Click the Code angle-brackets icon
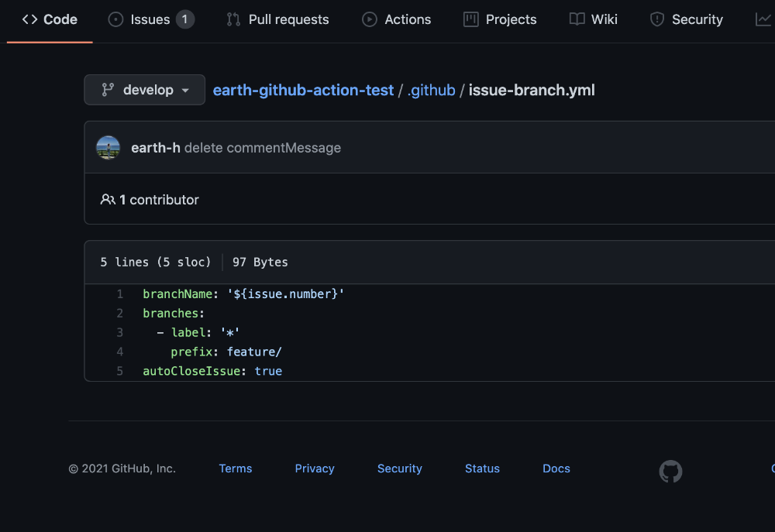The height and width of the screenshot is (532, 775). point(29,19)
